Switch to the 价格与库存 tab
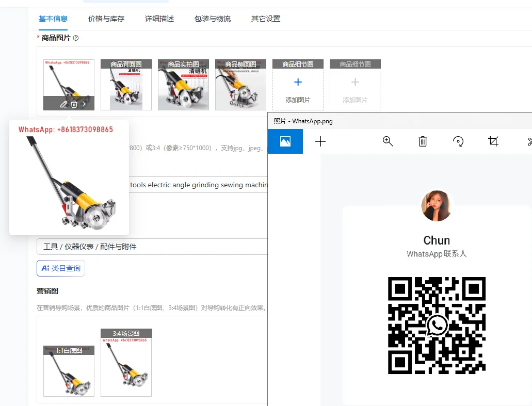 tap(106, 18)
